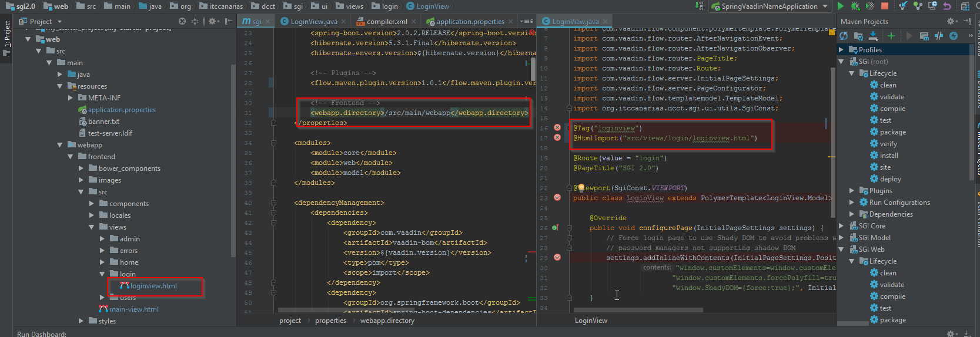Download sources and documentation Maven icon
This screenshot has height=337, width=980.
[874, 36]
